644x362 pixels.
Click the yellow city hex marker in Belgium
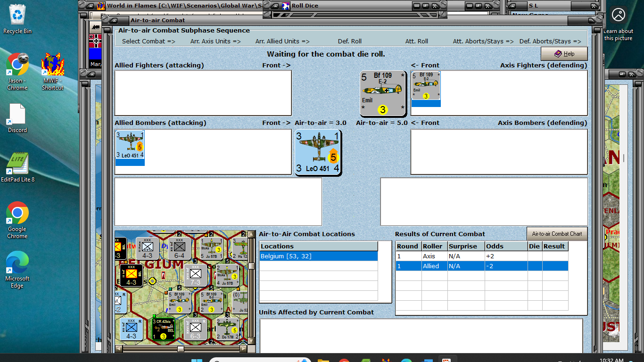pyautogui.click(x=152, y=281)
